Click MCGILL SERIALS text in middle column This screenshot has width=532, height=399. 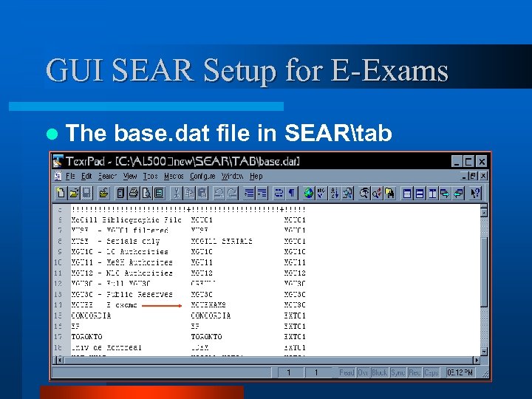click(222, 241)
